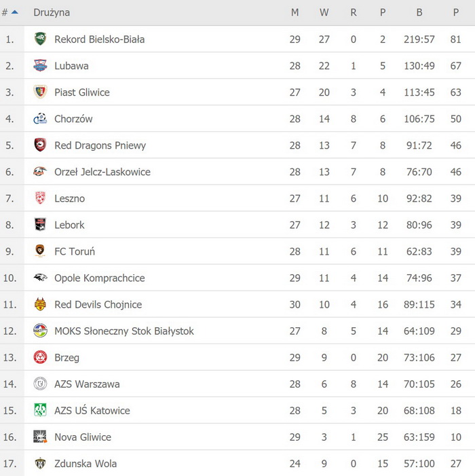Click the Piast Gliwice club crest
The image size is (475, 476).
pyautogui.click(x=40, y=92)
